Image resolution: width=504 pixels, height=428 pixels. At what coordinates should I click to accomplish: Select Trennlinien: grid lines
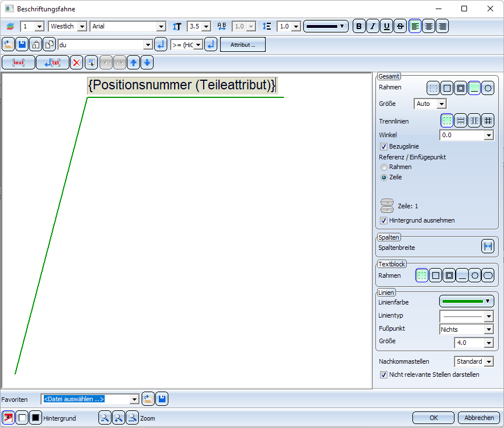(488, 121)
